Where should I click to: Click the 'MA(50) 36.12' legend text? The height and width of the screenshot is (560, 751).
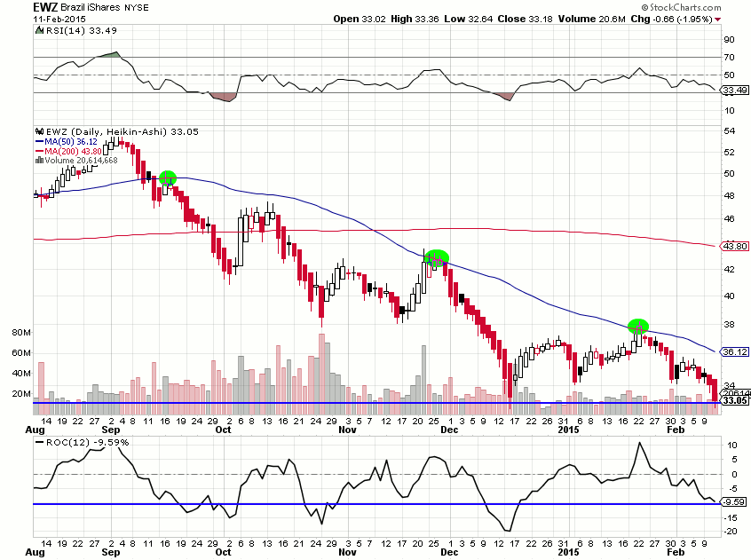71,142
